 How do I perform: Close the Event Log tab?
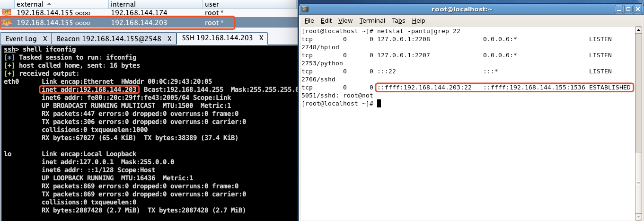coord(45,39)
